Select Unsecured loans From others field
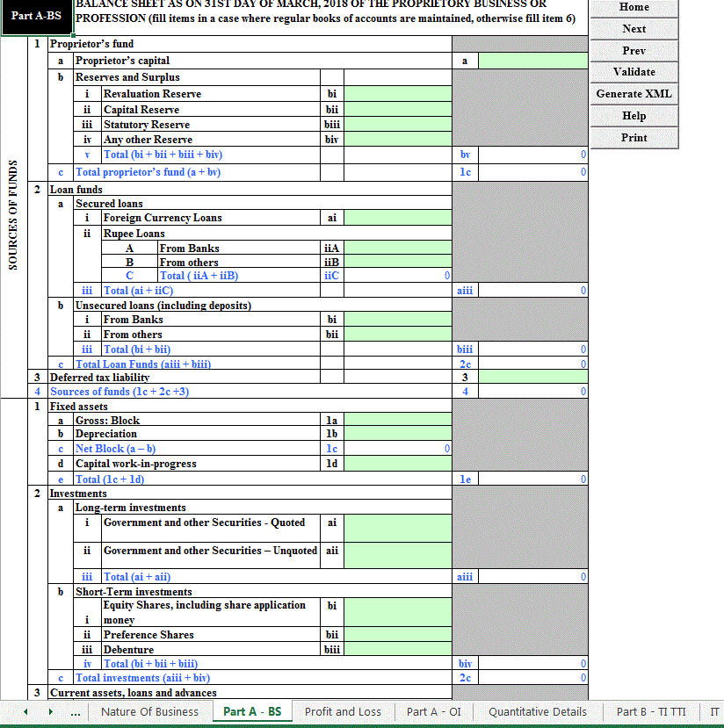The height and width of the screenshot is (728, 724). click(397, 335)
